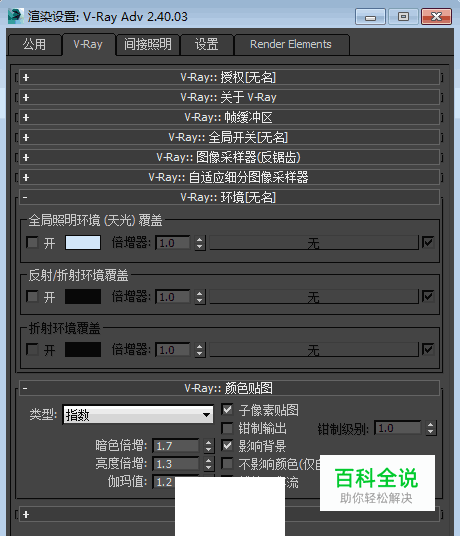Click the 3ds Max app icon in title bar

tap(16, 16)
